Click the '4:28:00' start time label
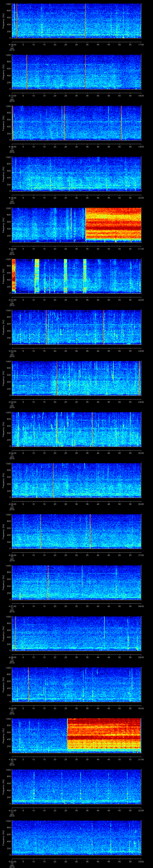The height and width of the screenshot is (868, 153). coord(12,657)
